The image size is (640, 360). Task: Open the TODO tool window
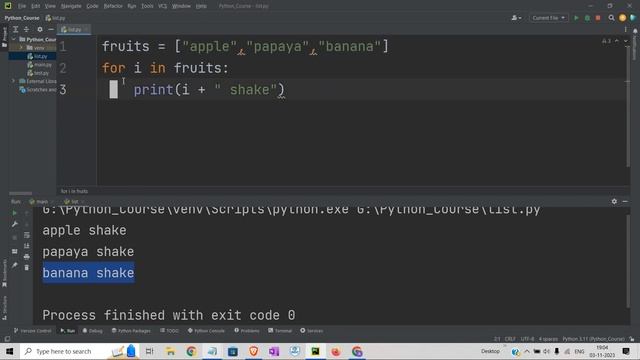[169, 331]
